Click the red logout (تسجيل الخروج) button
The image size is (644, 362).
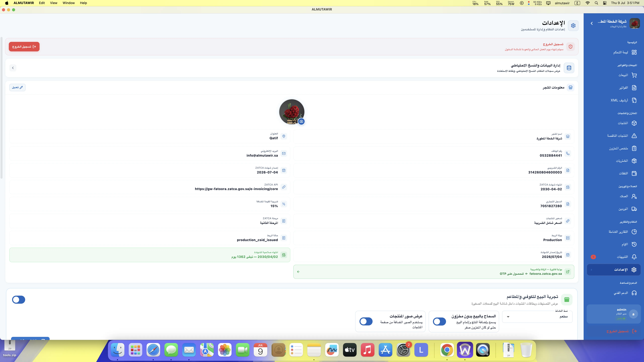(x=24, y=47)
